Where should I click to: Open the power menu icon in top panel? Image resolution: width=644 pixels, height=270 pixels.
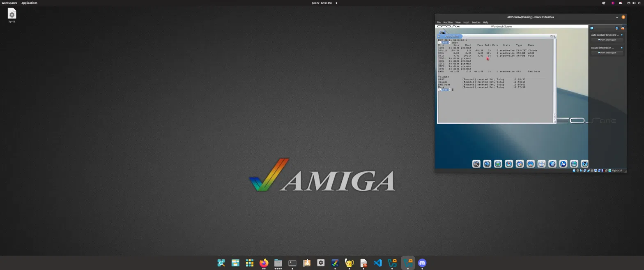640,3
